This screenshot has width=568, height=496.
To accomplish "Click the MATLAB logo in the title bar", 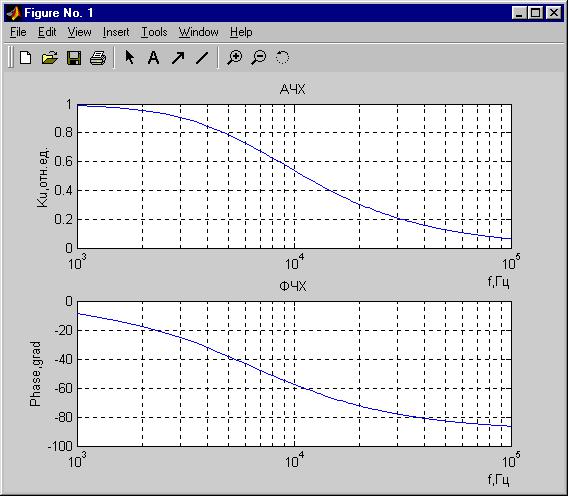I will [x=14, y=13].
